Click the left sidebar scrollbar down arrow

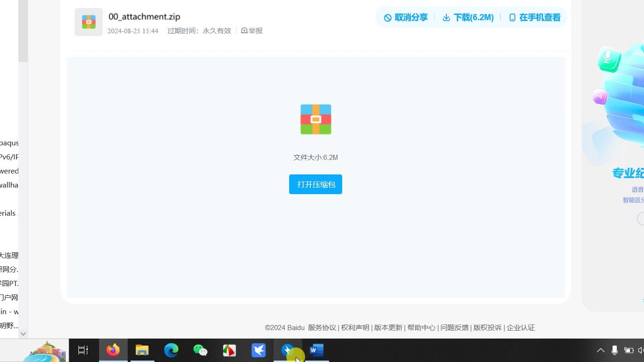(23, 334)
